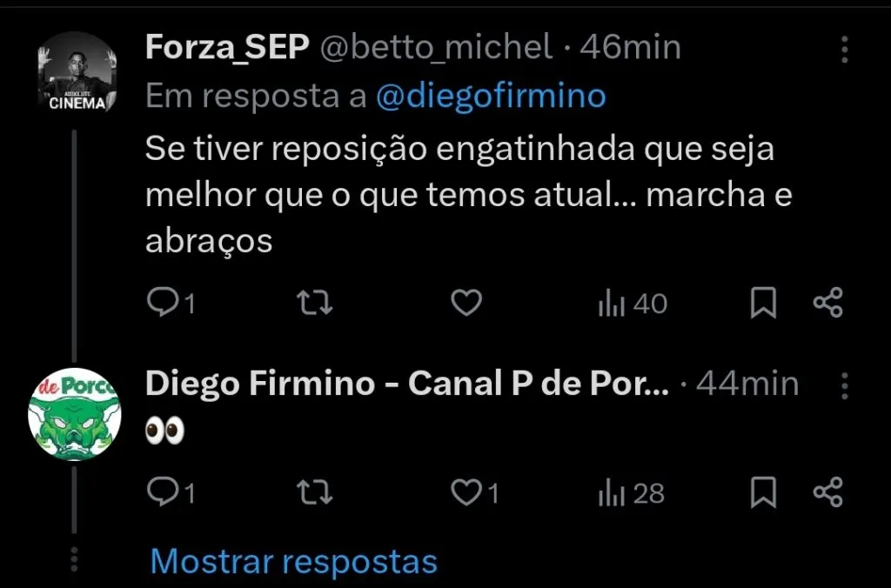
Task: Expand replies via the bottom-left dots indicator
Action: (74, 558)
